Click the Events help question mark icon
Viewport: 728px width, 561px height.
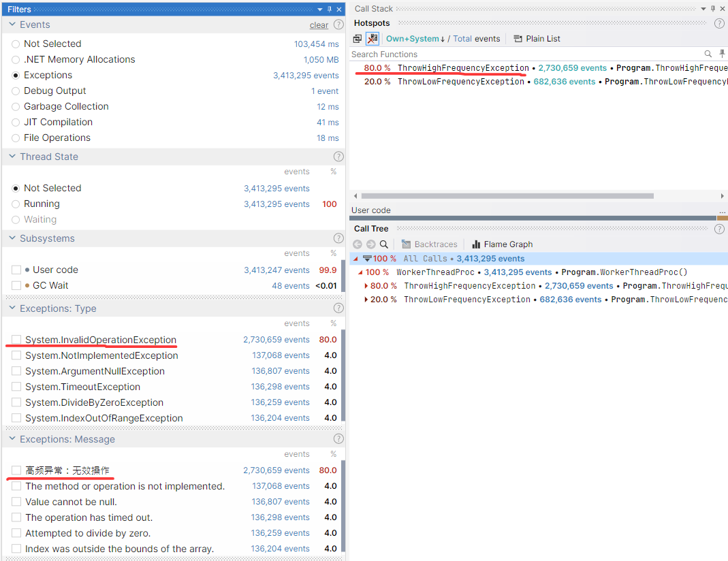tap(339, 25)
